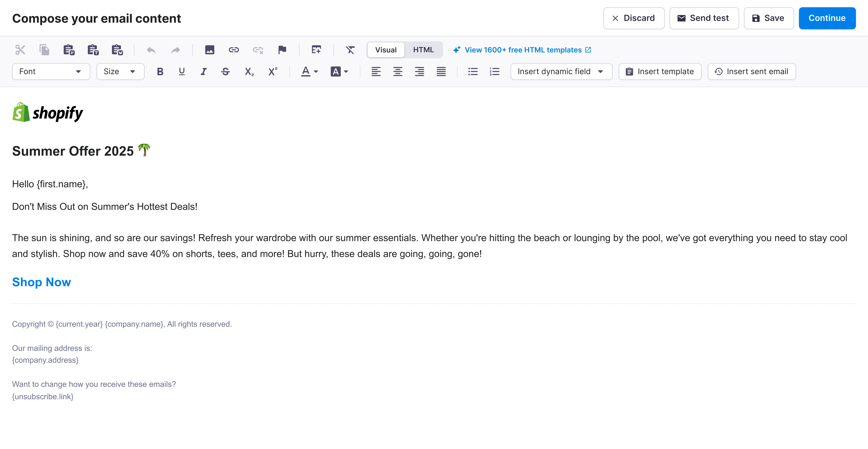Click the Unlink icon

(x=258, y=50)
